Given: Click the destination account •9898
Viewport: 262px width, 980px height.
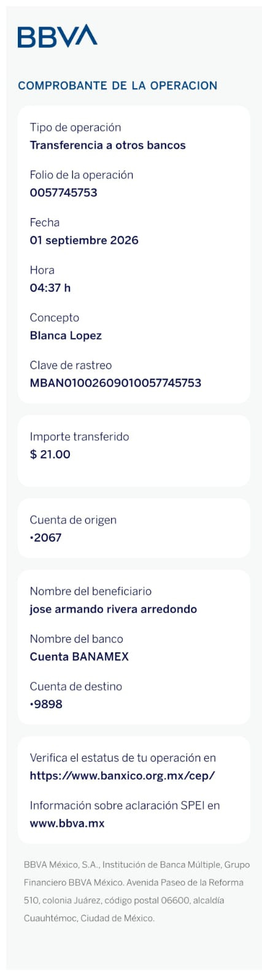Looking at the screenshot, I should (x=46, y=704).
